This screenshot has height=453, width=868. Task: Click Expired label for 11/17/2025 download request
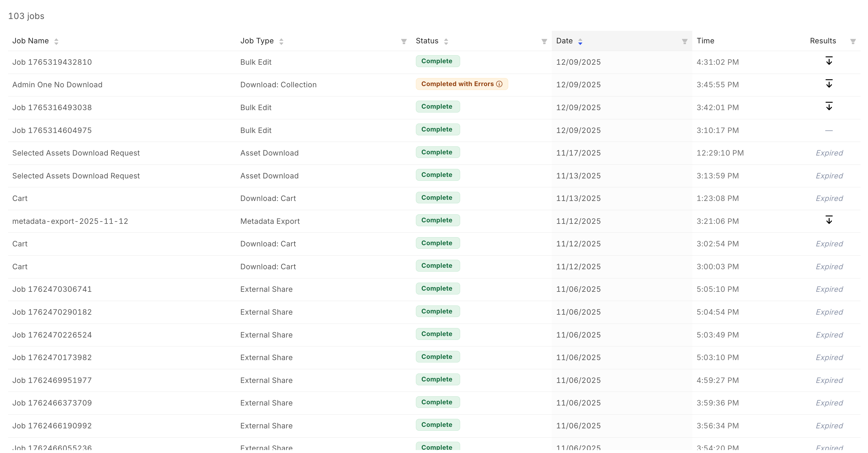click(829, 153)
